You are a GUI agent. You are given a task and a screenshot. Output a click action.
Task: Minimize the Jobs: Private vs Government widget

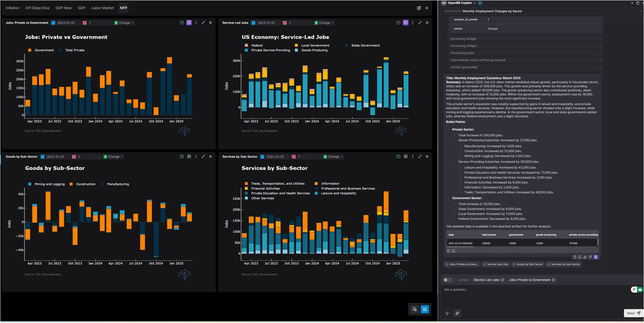coord(204,23)
